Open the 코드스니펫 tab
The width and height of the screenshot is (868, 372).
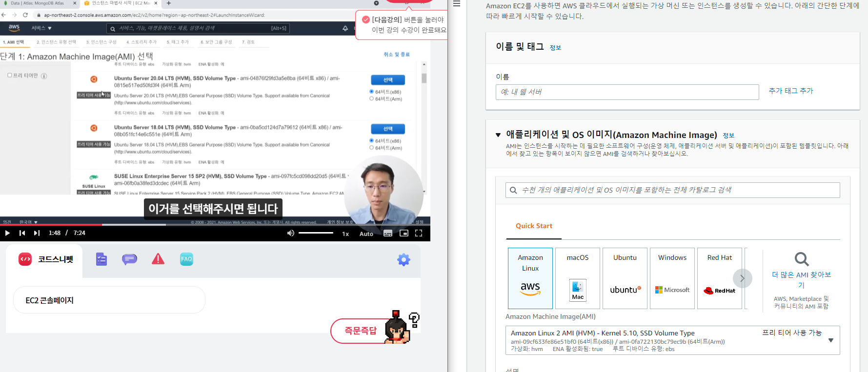pos(45,259)
